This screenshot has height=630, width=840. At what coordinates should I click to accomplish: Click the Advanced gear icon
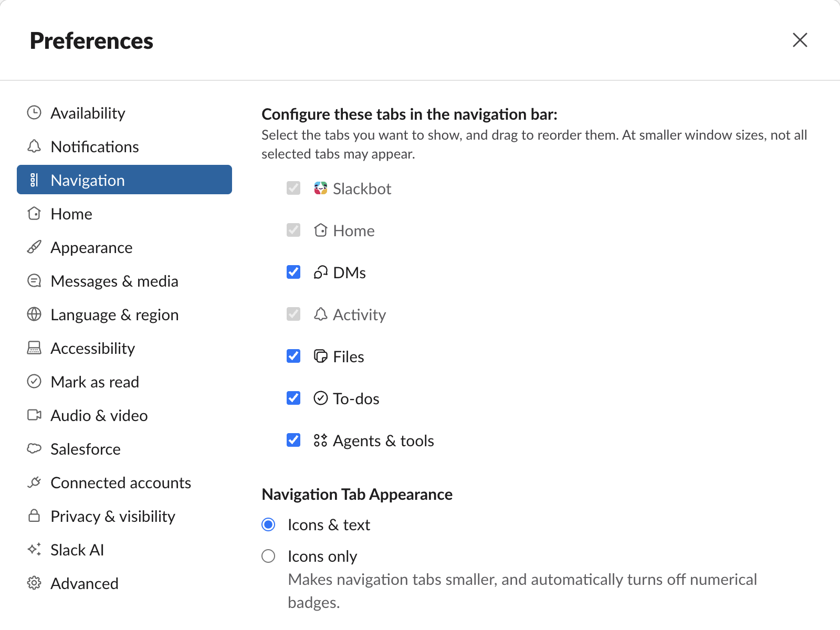34,583
